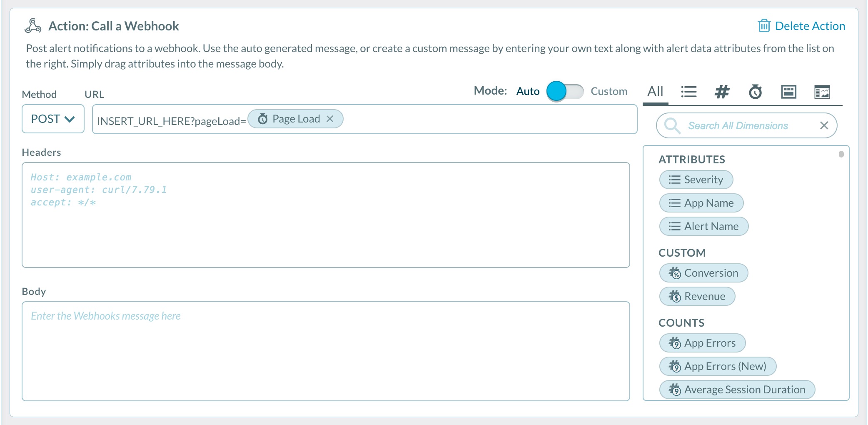868x425 pixels.
Task: Click the list icon on Alert Name
Action: tap(674, 226)
